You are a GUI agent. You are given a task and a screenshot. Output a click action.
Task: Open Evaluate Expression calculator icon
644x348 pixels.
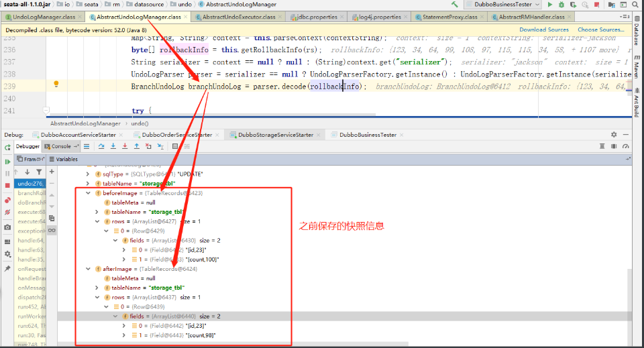click(x=175, y=146)
